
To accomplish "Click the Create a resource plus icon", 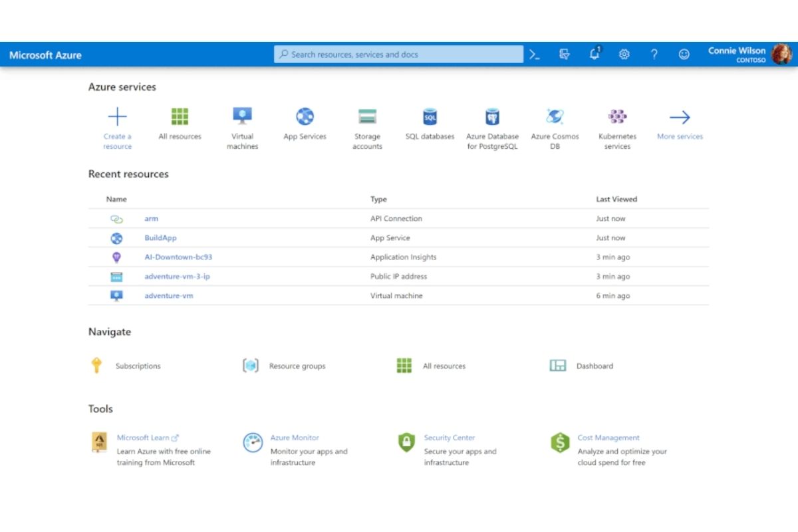I will click(x=117, y=117).
